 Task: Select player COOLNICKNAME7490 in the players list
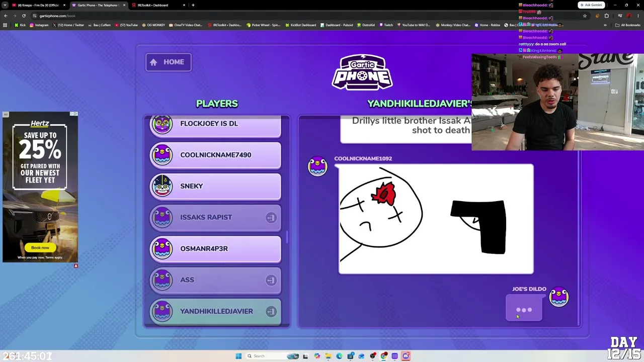tap(215, 155)
